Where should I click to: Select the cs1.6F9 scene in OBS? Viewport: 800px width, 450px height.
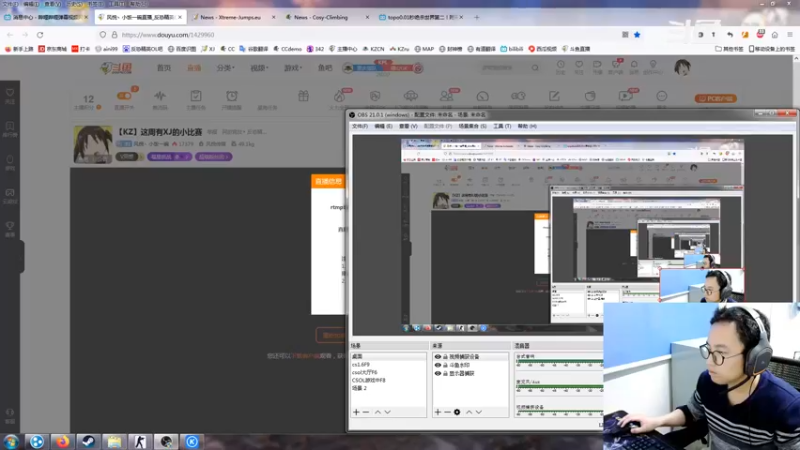click(x=388, y=364)
